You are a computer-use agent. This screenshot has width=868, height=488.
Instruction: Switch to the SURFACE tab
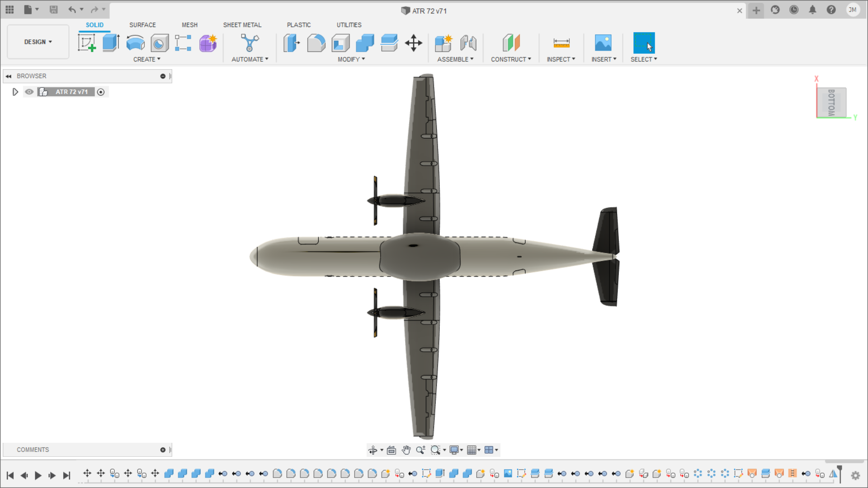coord(142,25)
